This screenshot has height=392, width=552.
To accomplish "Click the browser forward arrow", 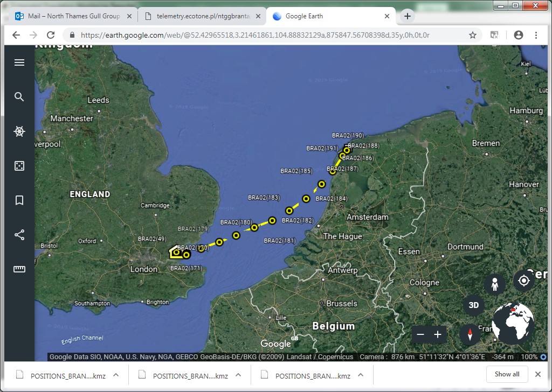I will click(33, 35).
